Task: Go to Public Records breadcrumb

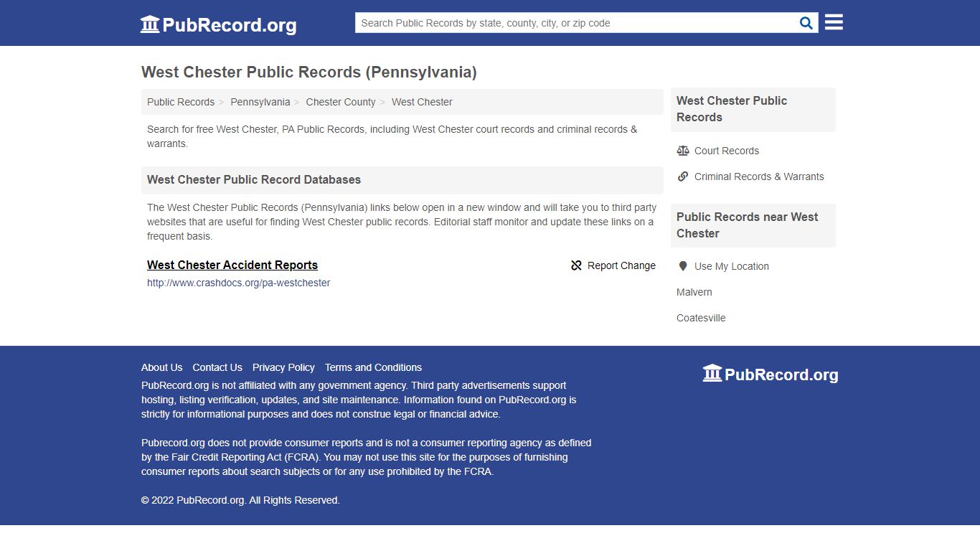Action: [181, 102]
